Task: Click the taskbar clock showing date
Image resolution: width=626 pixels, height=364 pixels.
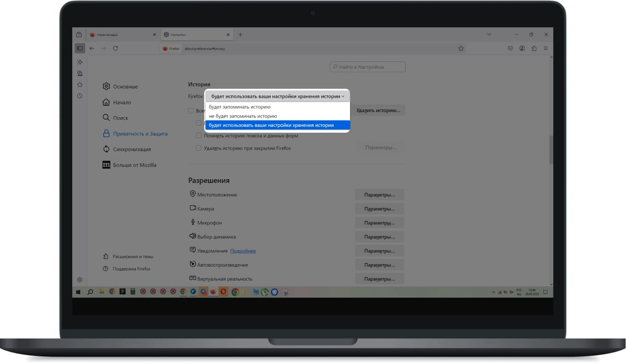Action: pyautogui.click(x=532, y=292)
